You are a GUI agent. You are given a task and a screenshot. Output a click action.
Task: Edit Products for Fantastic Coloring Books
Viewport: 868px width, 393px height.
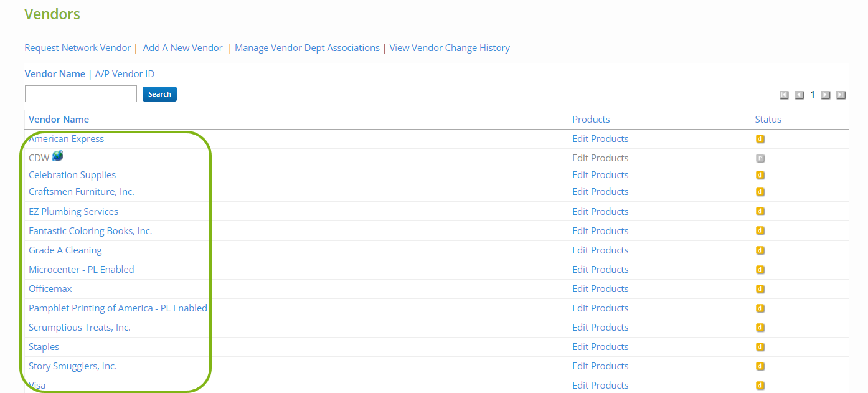click(600, 231)
